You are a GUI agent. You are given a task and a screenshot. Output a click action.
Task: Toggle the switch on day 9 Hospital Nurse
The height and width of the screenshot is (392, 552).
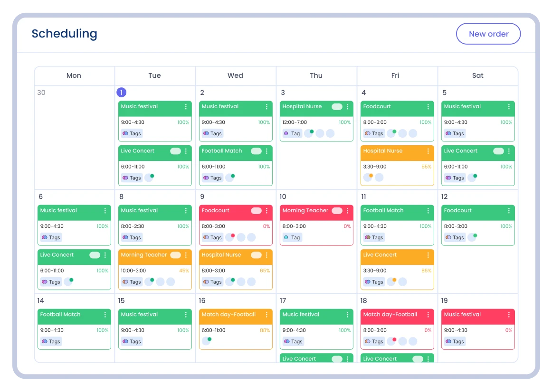click(257, 255)
